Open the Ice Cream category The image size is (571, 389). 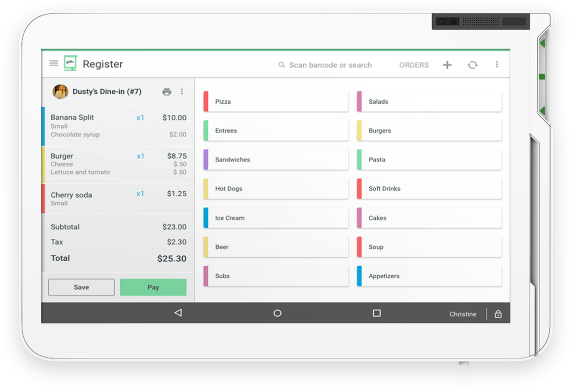click(x=276, y=218)
